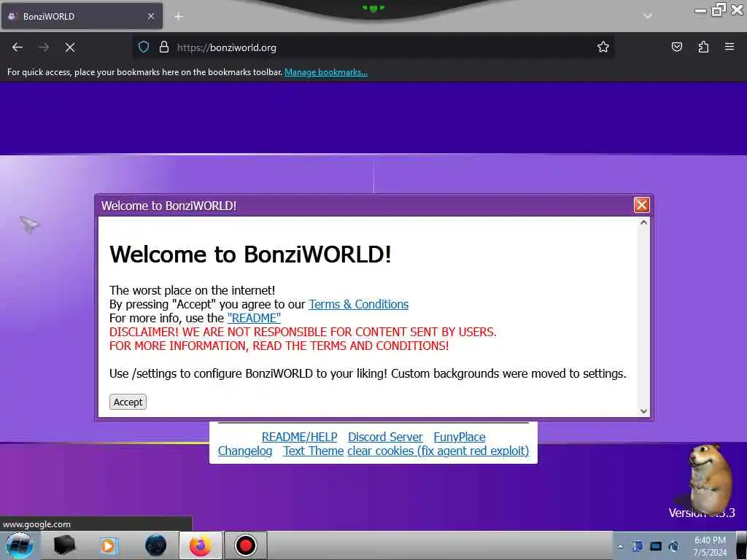Open the Windows Start orb
Image resolution: width=747 pixels, height=560 pixels.
click(19, 545)
